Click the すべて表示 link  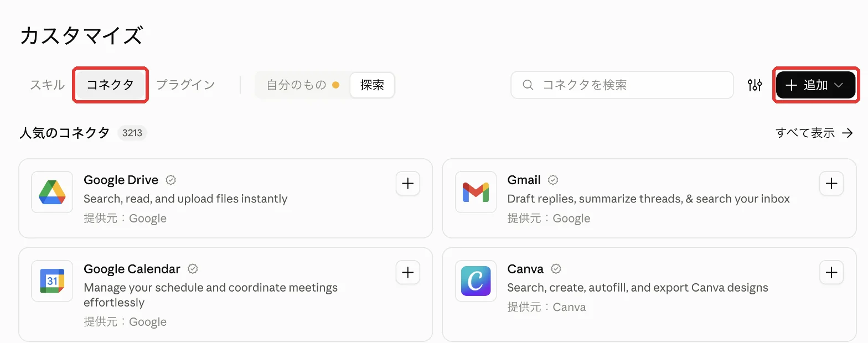pyautogui.click(x=814, y=133)
